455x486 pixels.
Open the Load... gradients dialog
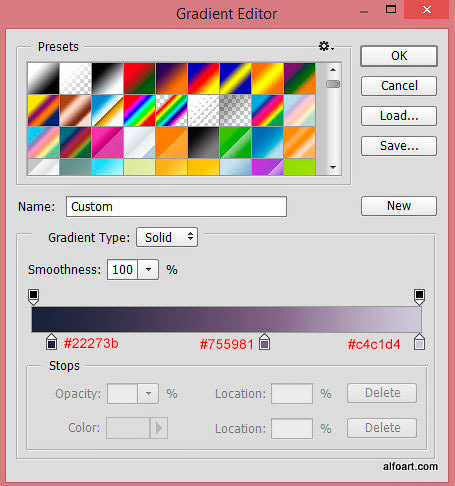[x=399, y=116]
